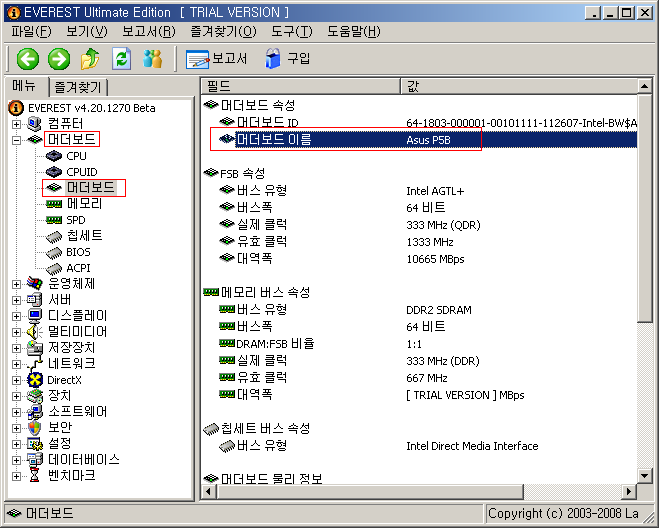Expand the DirectX tree node
This screenshot has width=659, height=528.
click(x=16, y=380)
